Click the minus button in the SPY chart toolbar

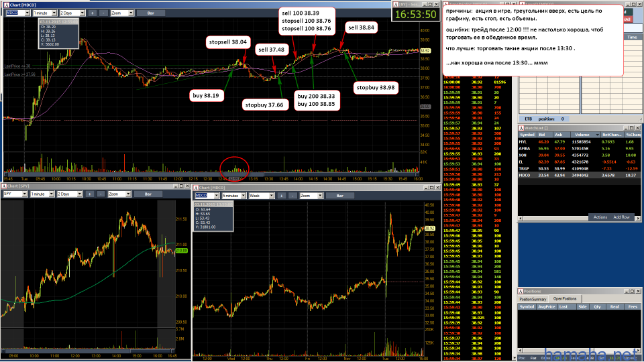click(x=101, y=194)
